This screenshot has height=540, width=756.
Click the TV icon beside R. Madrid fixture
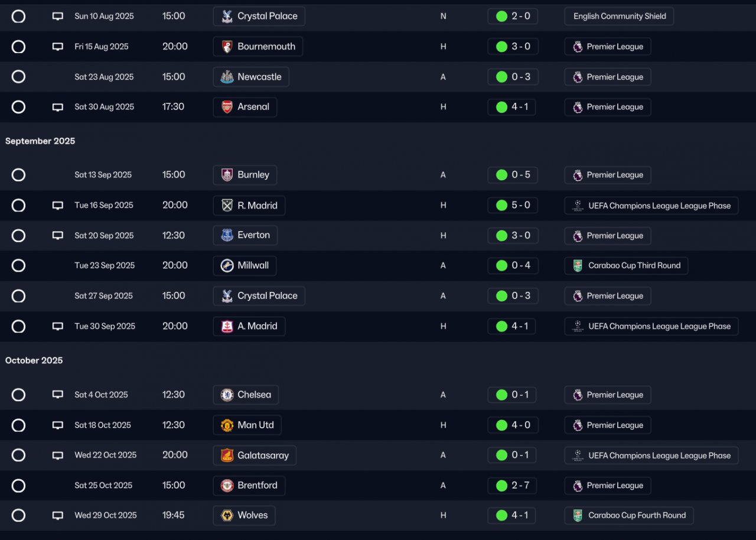(x=57, y=206)
